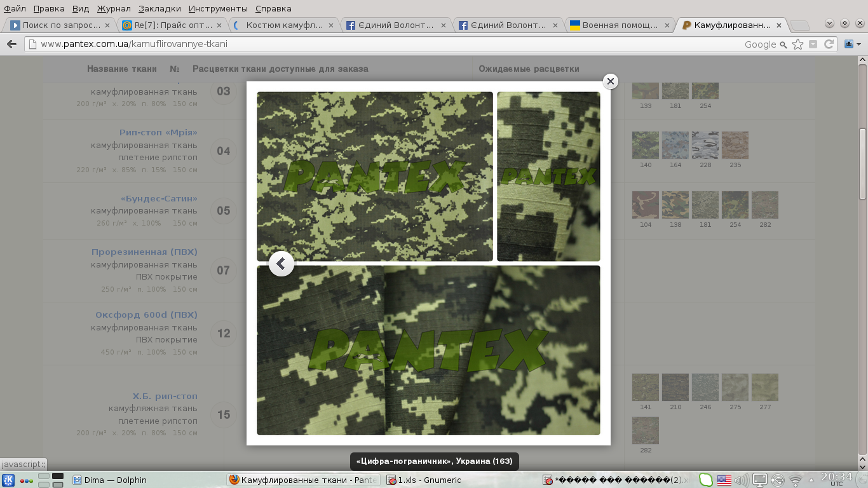
Task: Select color swatch 138
Action: tap(675, 205)
